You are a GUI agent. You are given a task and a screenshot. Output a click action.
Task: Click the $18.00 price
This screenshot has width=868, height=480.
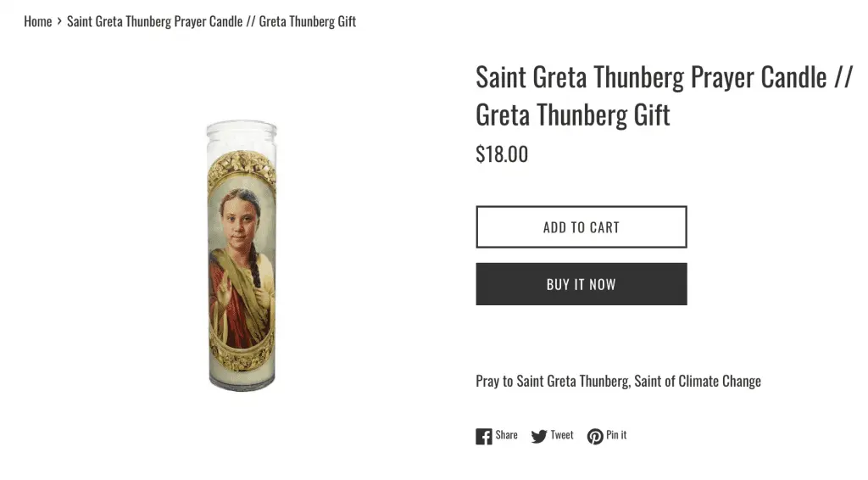click(x=502, y=153)
